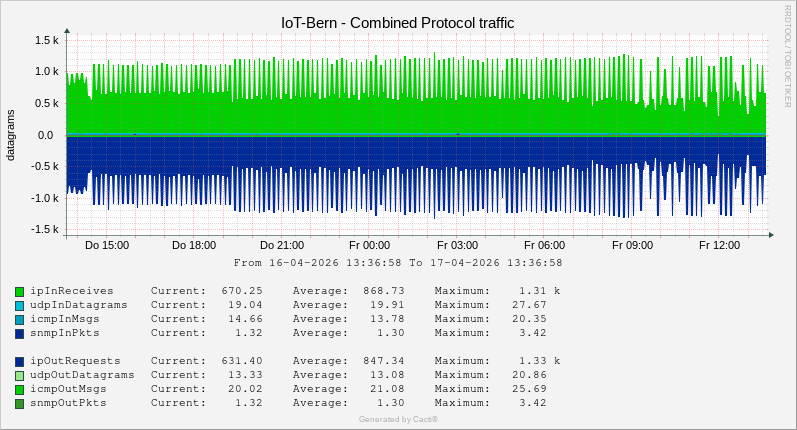Click the snmpInPkts dark blue swatch
Screen dimensions: 797x430
(20, 333)
